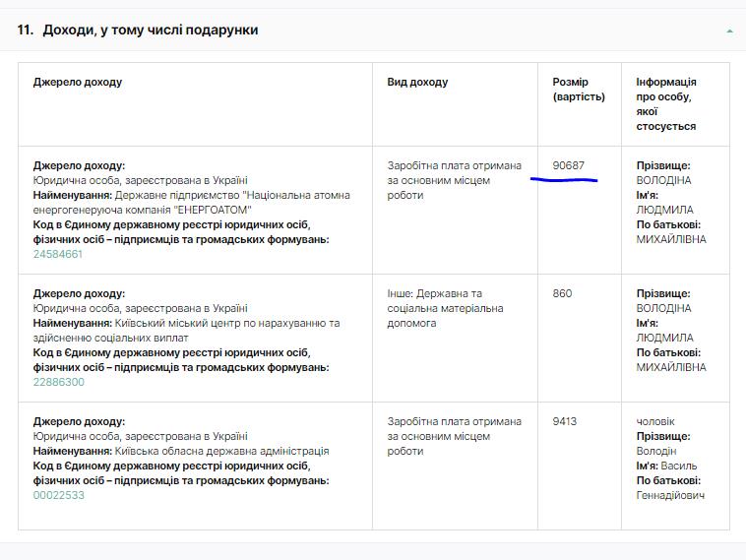This screenshot has width=746, height=560.
Task: Open registry code link 00022533
Action: tap(59, 495)
